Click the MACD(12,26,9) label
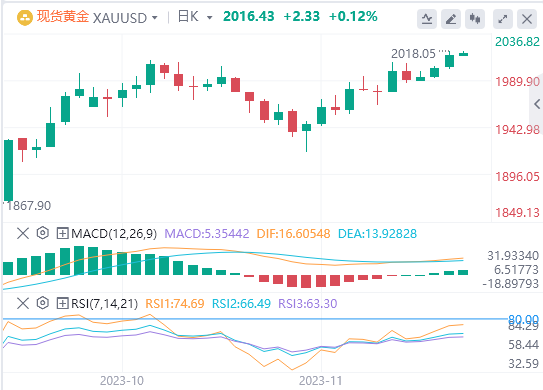 [114, 234]
